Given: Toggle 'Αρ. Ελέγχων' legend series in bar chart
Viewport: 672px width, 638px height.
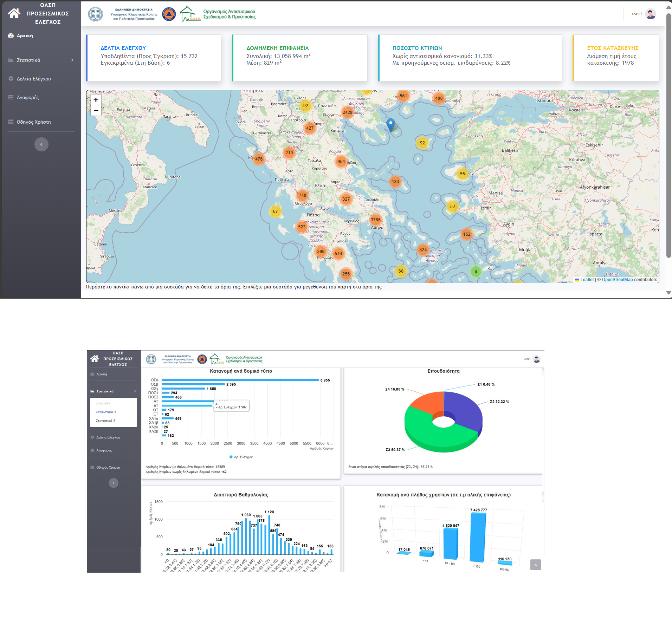Looking at the screenshot, I should click(241, 457).
